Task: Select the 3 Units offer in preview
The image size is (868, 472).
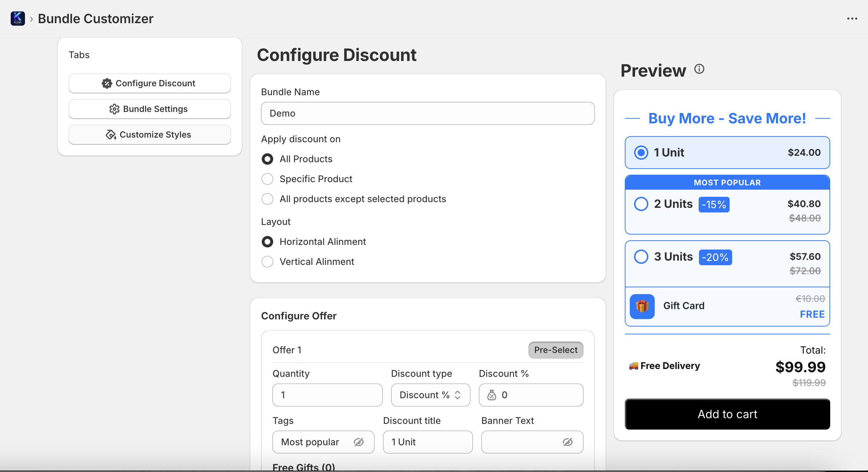Action: coord(641,257)
